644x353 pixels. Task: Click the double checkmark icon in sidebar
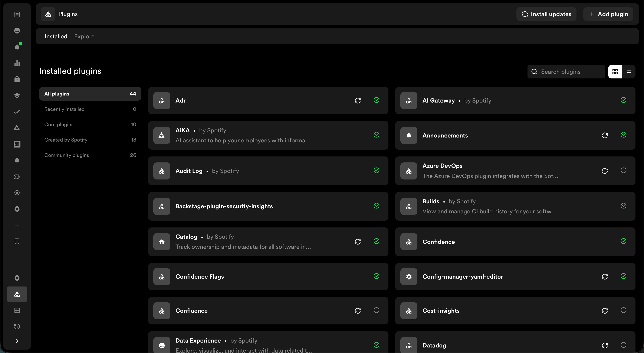pyautogui.click(x=17, y=112)
